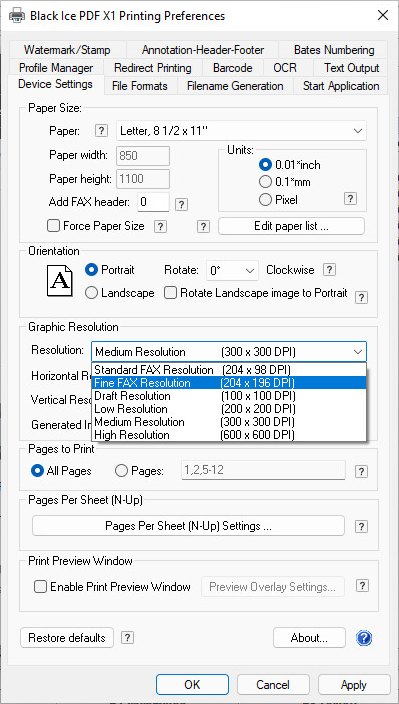The height and width of the screenshot is (704, 399).
Task: Check Enable Print Preview Window
Action: [x=41, y=587]
